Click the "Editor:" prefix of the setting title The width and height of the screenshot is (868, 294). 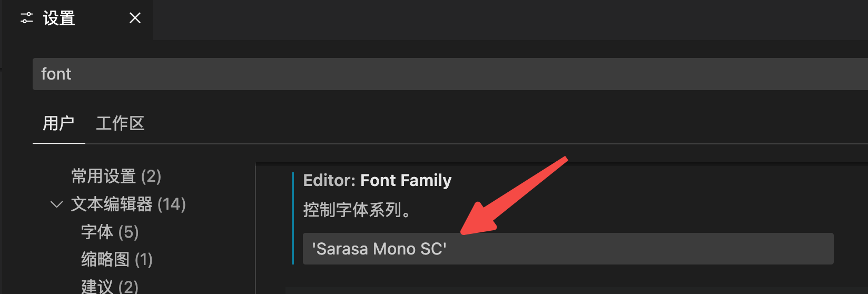point(329,180)
